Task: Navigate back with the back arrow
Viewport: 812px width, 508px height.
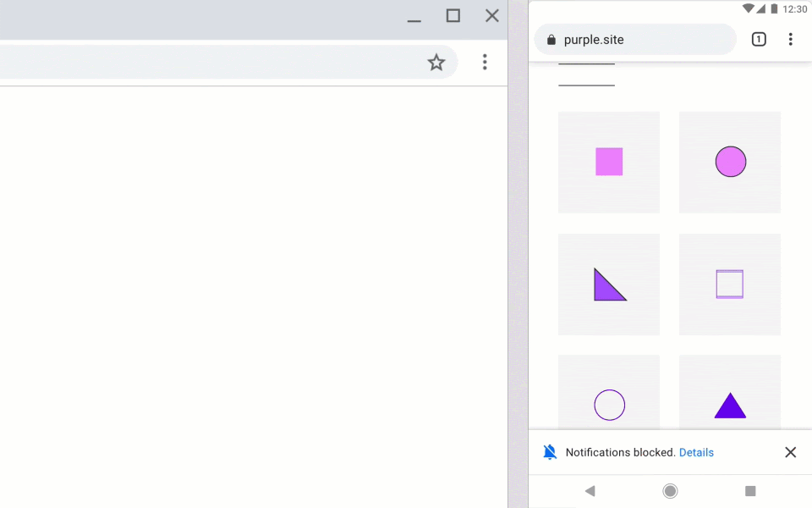Action: point(590,491)
